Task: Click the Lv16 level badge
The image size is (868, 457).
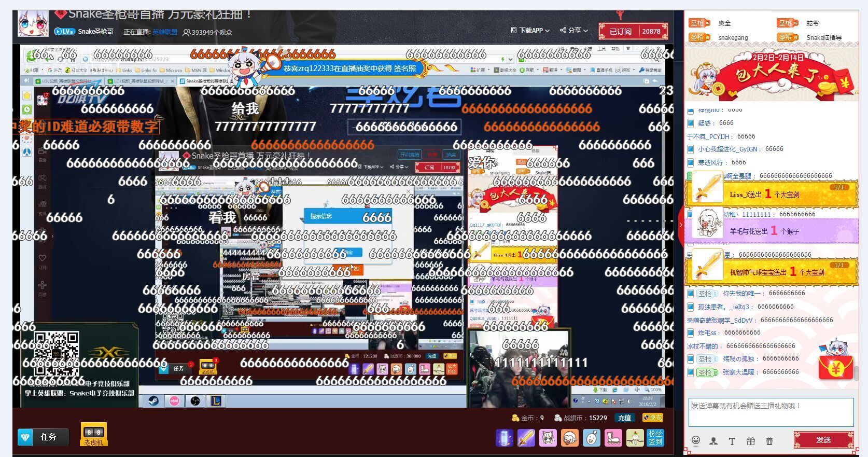Action: [64, 32]
